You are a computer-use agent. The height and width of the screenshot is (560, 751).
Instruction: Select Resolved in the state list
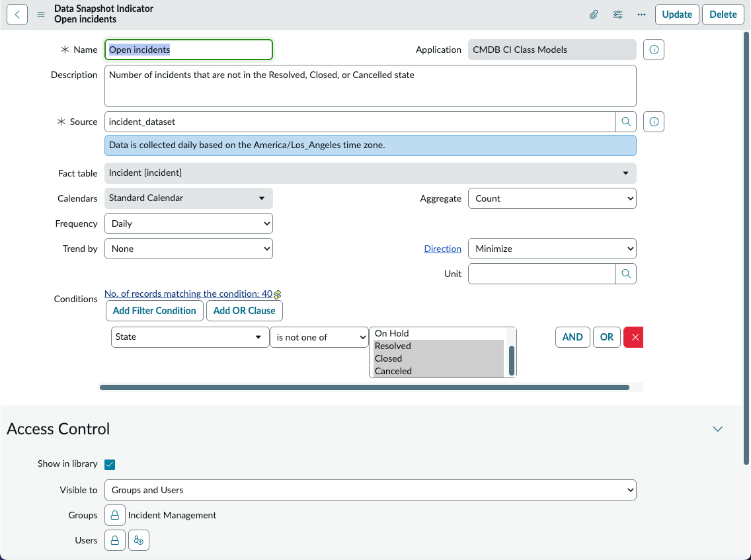(439, 346)
